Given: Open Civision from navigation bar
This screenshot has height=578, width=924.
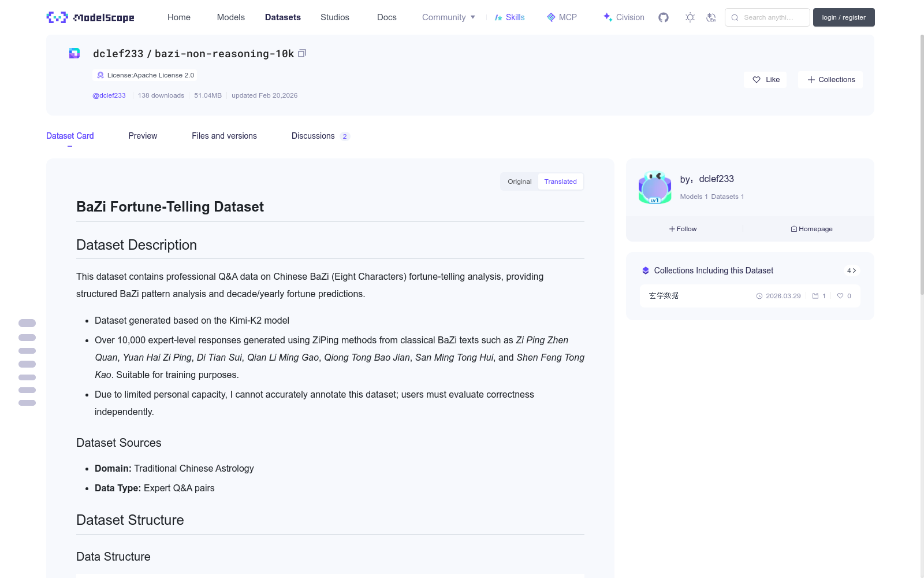Looking at the screenshot, I should click(x=624, y=17).
